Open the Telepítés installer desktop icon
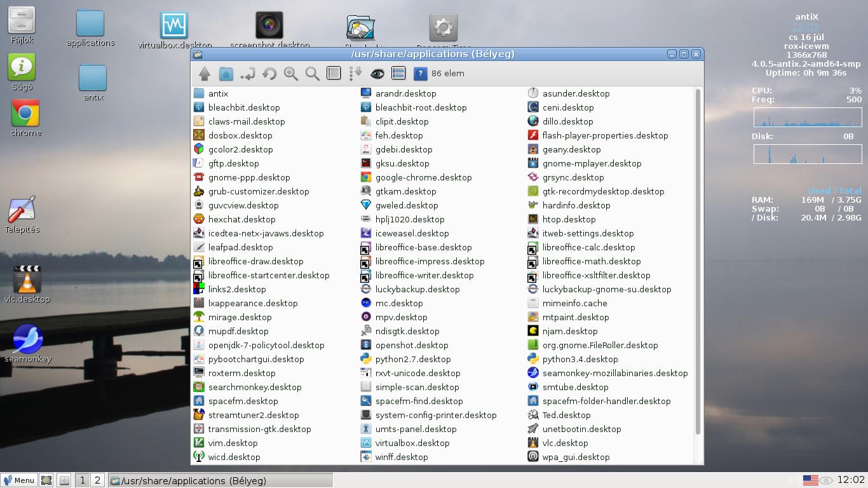 point(22,215)
